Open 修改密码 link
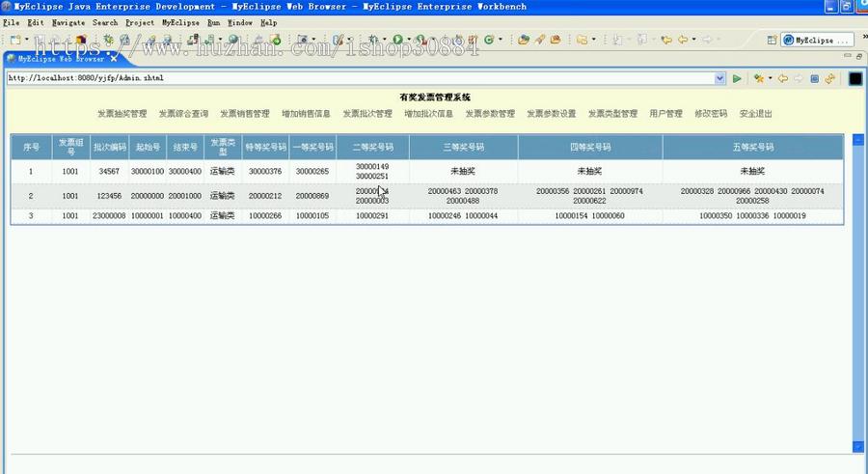Image resolution: width=868 pixels, height=474 pixels. (711, 114)
